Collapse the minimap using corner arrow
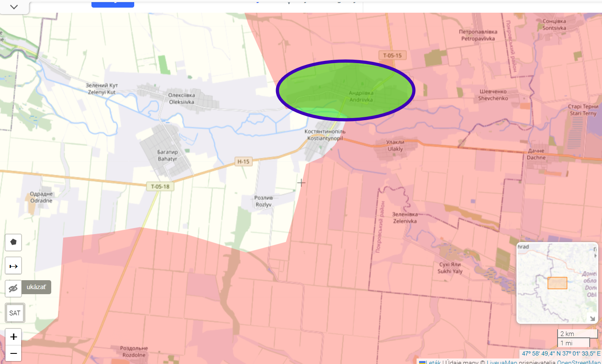602x364 pixels. pyautogui.click(x=592, y=318)
